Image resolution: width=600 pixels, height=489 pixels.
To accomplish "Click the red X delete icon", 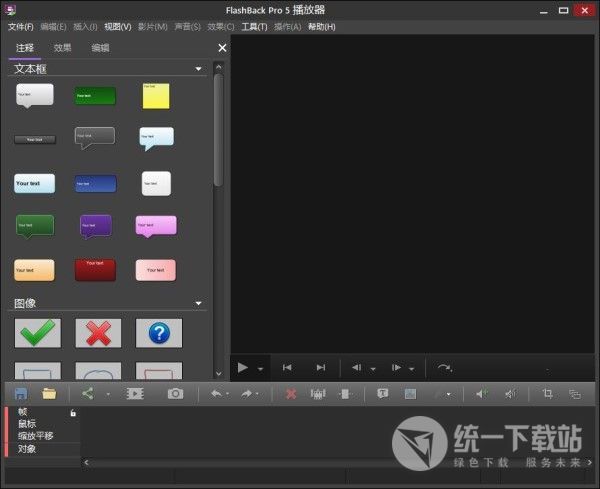I will [x=291, y=394].
